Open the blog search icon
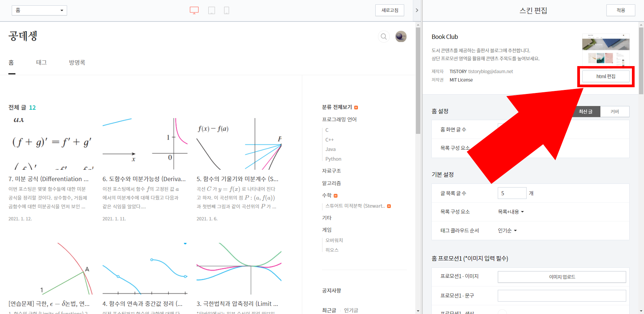 point(384,36)
